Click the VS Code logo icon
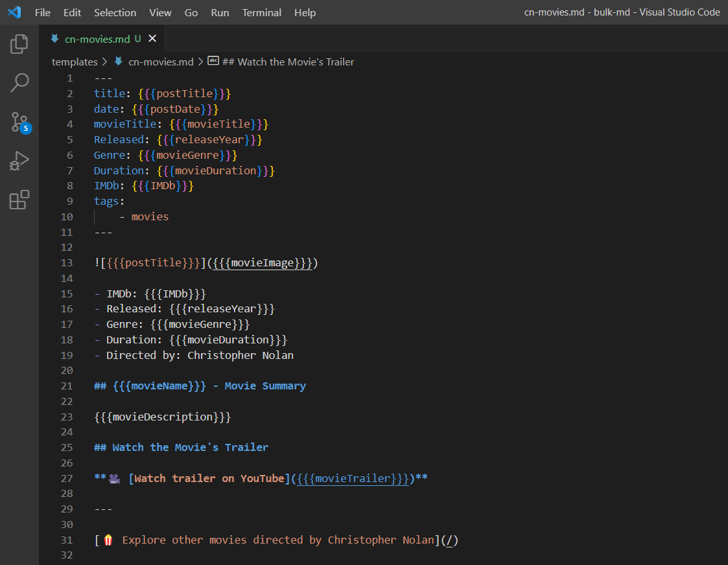Viewport: 728px width, 565px height. [14, 12]
